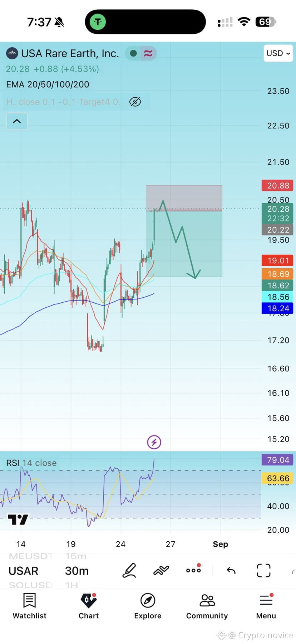Tap the TradingView logo on chart

tap(18, 519)
